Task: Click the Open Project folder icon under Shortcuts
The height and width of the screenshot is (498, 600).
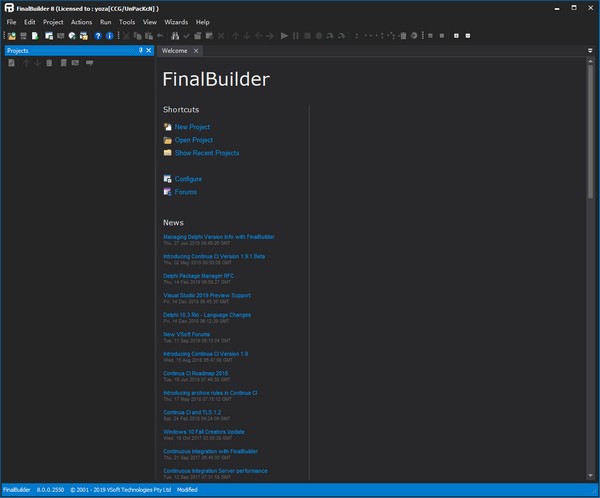Action: [x=167, y=140]
